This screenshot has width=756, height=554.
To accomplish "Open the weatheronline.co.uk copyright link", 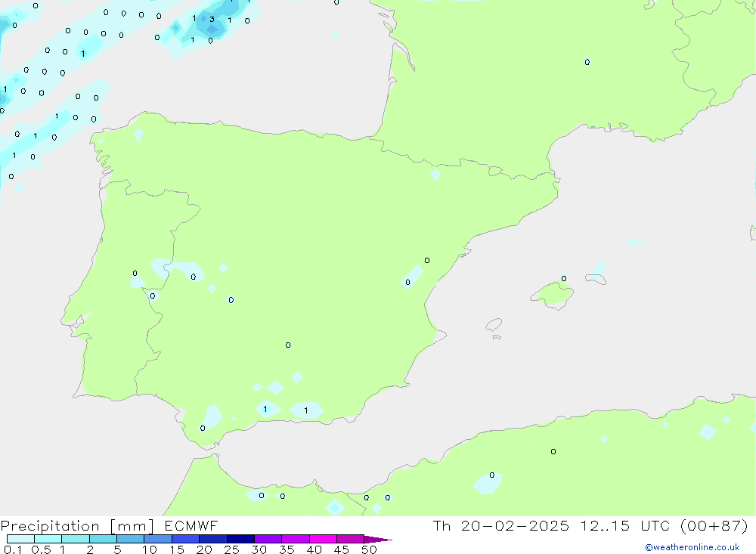I will point(692,547).
